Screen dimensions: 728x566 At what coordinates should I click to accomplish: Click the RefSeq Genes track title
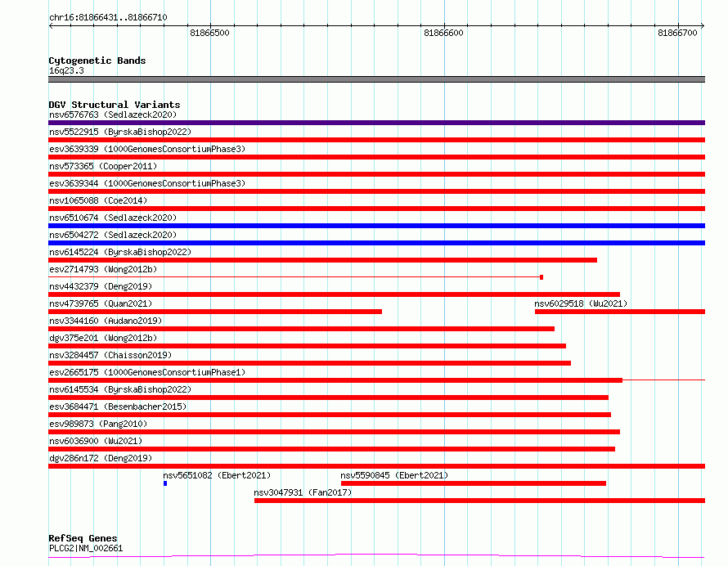point(83,538)
